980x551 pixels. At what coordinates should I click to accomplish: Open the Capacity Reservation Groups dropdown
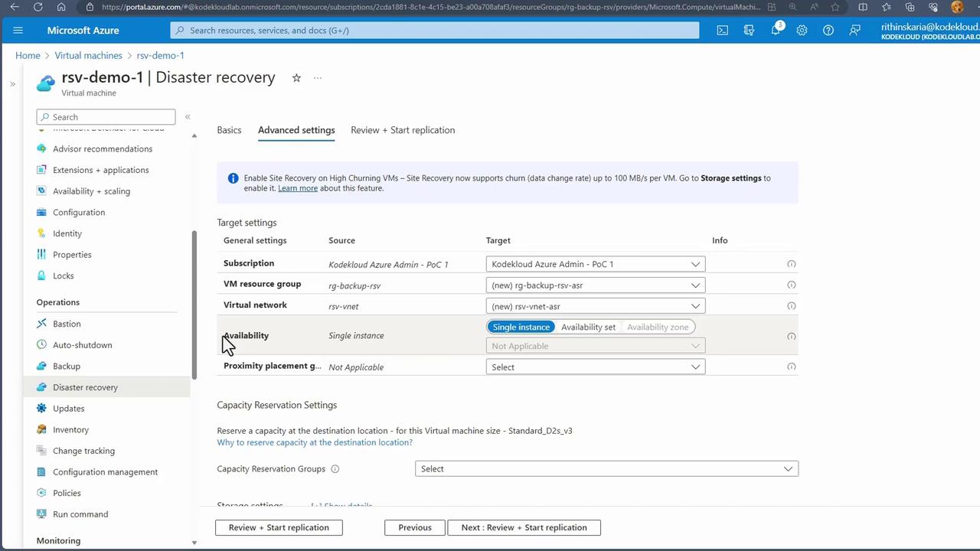tap(606, 468)
